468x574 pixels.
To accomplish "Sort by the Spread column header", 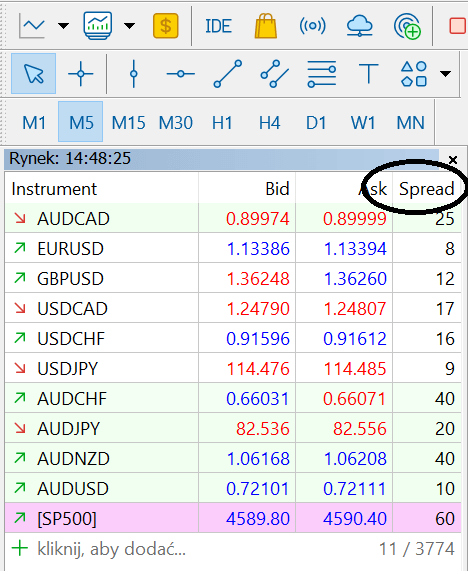I will pyautogui.click(x=426, y=189).
